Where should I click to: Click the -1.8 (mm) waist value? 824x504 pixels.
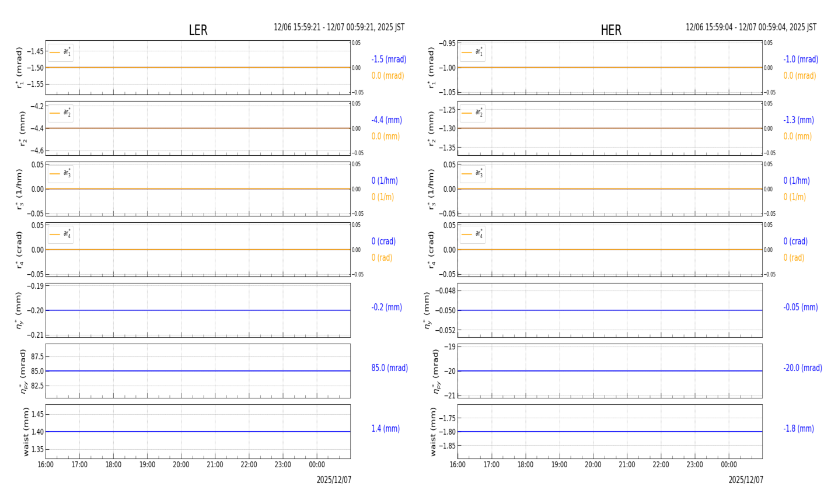tap(798, 429)
